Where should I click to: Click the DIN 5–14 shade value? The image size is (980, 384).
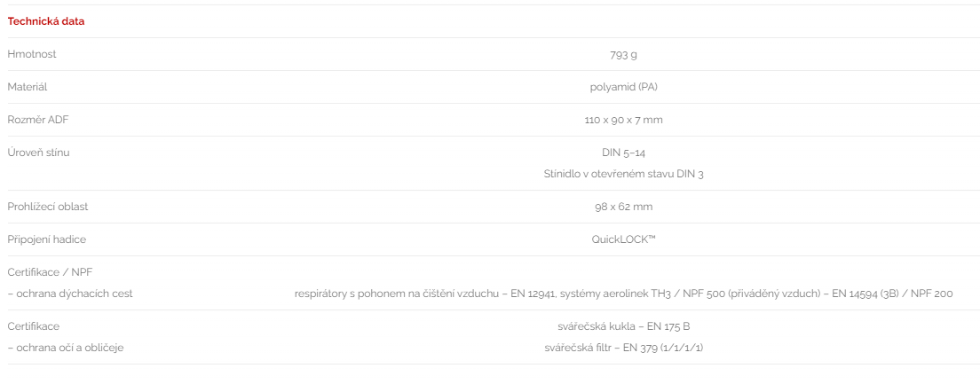(x=623, y=153)
